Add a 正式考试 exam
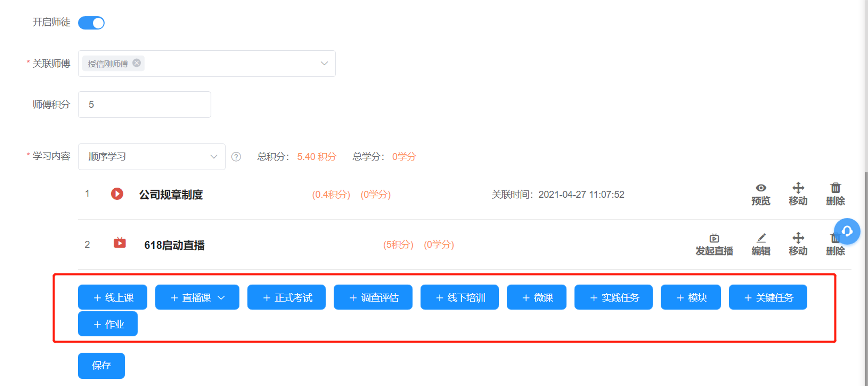Screen dimensions: 868x386 (286, 297)
